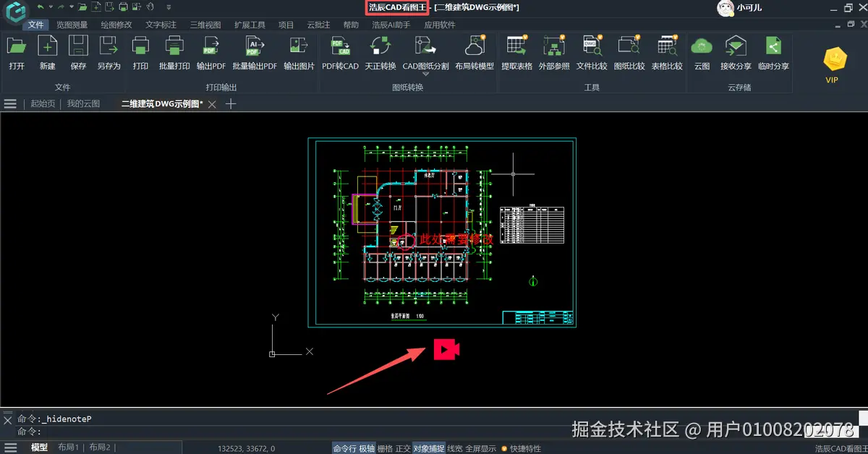Viewport: 868px width, 454px height.
Task: Create a 临时分享 temporary share
Action: [773, 53]
